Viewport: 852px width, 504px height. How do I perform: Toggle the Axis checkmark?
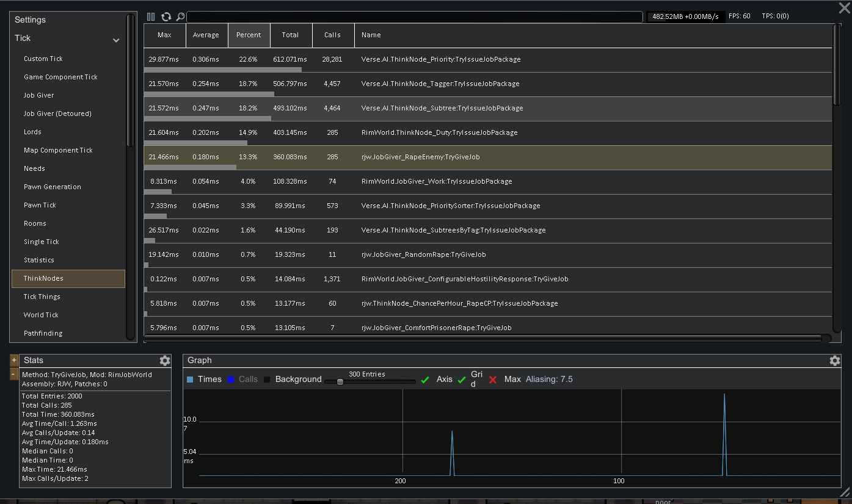(425, 380)
